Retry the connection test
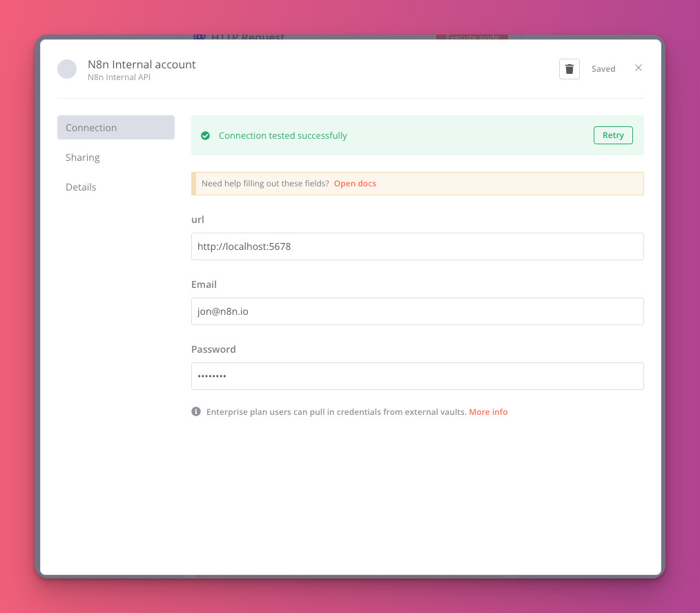 coord(613,135)
